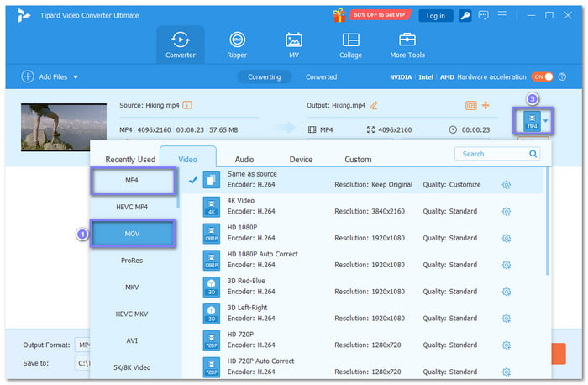
Task: Select 5K/8K Video format
Action: click(132, 367)
